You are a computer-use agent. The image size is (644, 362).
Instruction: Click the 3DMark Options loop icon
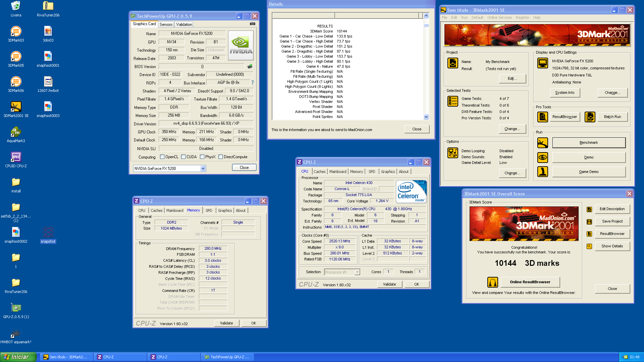coord(453,153)
